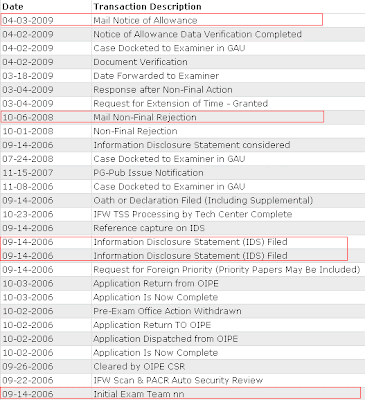Screen dimensions: 365x400
Task: Click the 09-26-2006 date cell
Action: tap(28, 367)
